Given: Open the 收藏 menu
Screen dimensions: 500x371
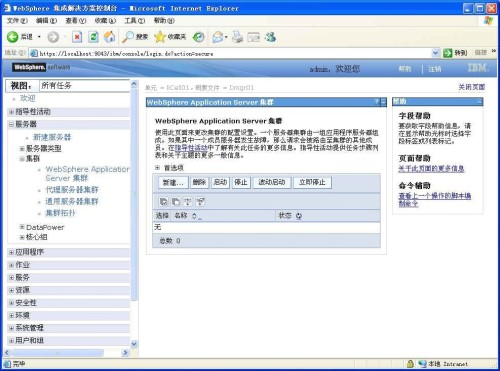Looking at the screenshot, I should [105, 21].
